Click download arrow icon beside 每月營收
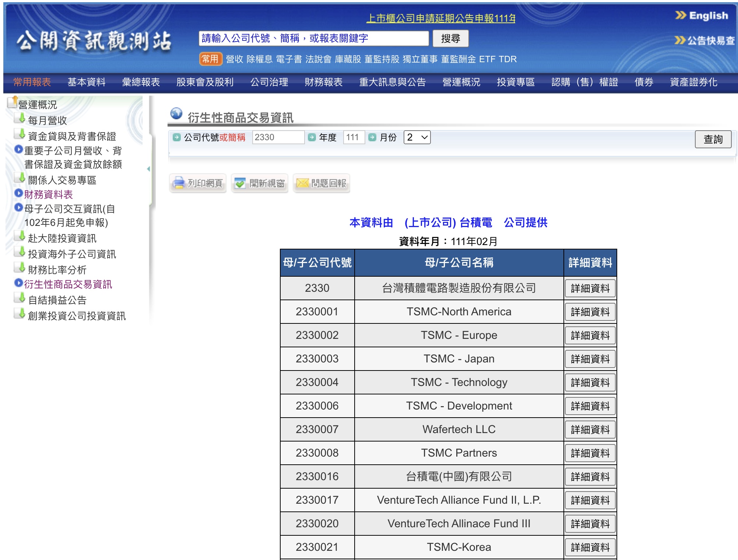The height and width of the screenshot is (560, 738). pos(20,118)
